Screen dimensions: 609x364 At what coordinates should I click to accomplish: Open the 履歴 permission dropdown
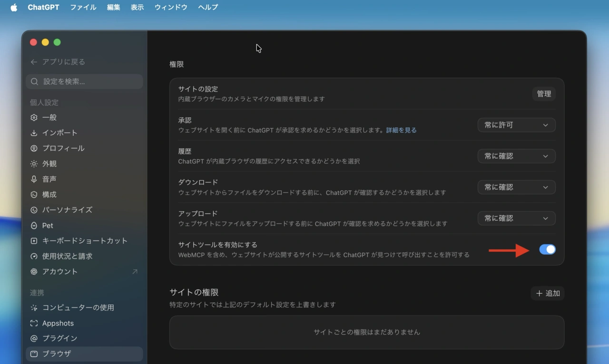[x=516, y=156]
